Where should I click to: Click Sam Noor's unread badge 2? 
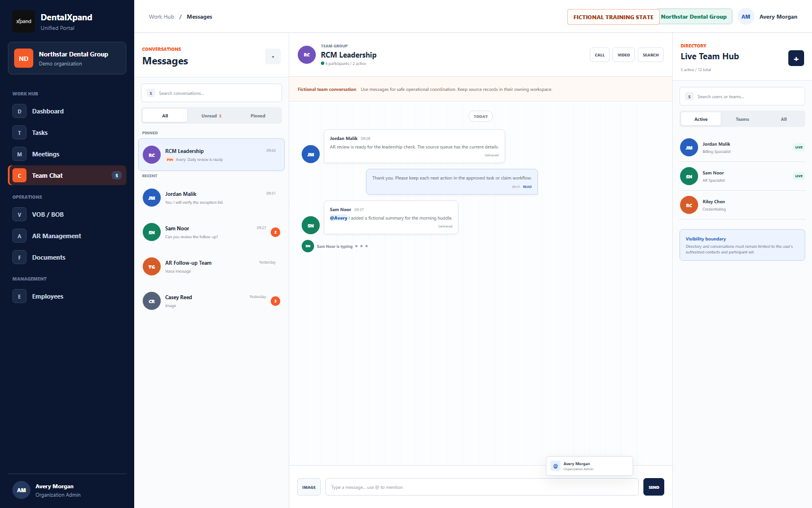(x=275, y=232)
